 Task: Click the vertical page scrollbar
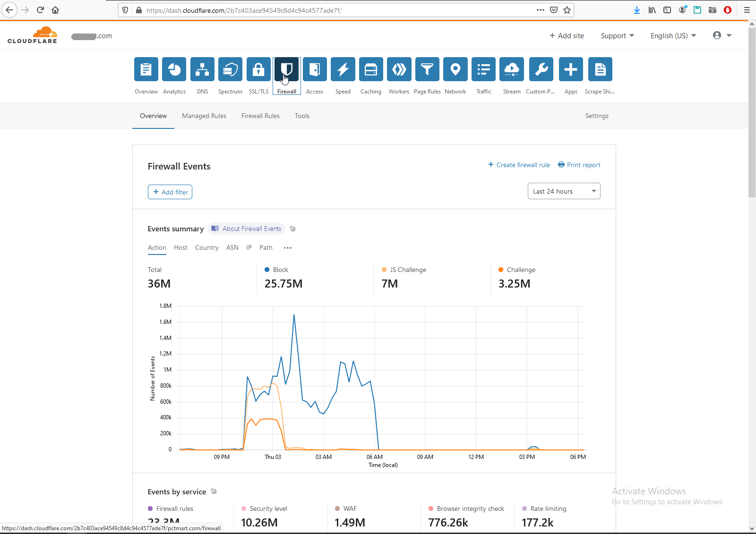752,112
